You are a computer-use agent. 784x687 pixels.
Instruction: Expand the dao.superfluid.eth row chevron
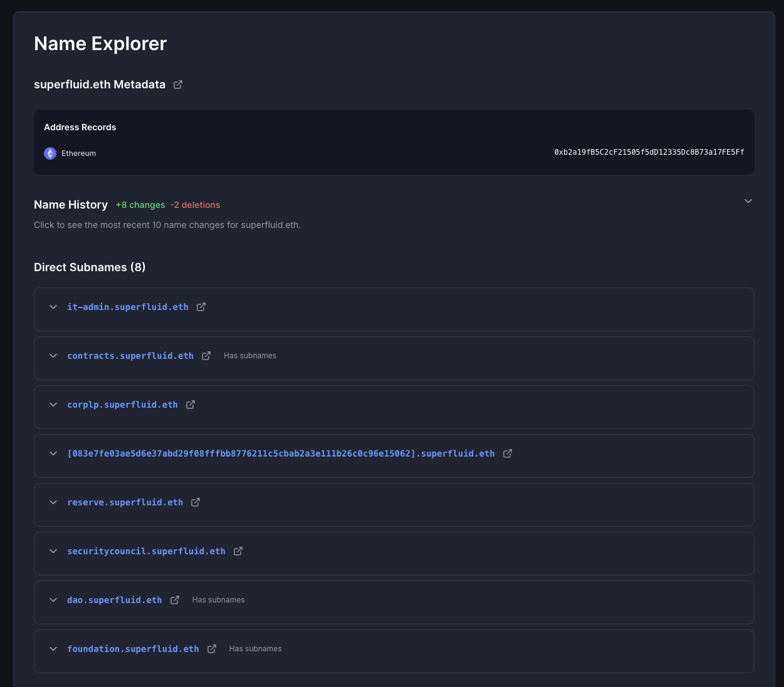click(x=53, y=600)
